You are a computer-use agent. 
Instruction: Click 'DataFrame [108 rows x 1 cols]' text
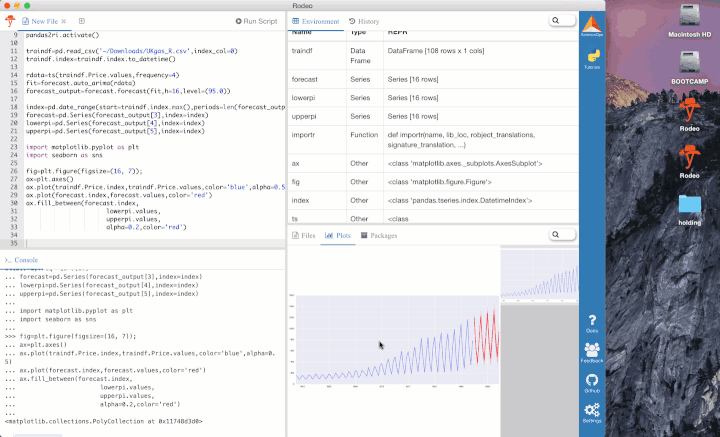436,51
